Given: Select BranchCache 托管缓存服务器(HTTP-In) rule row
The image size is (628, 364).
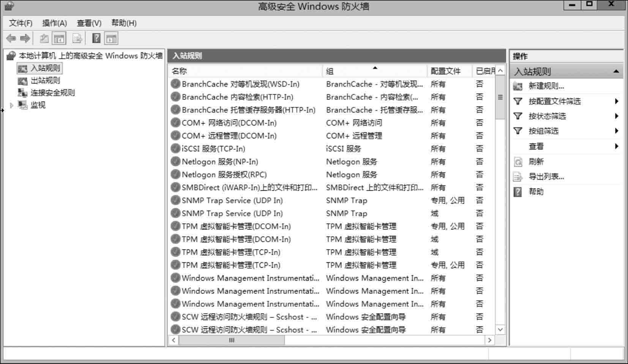Looking at the screenshot, I should point(332,110).
